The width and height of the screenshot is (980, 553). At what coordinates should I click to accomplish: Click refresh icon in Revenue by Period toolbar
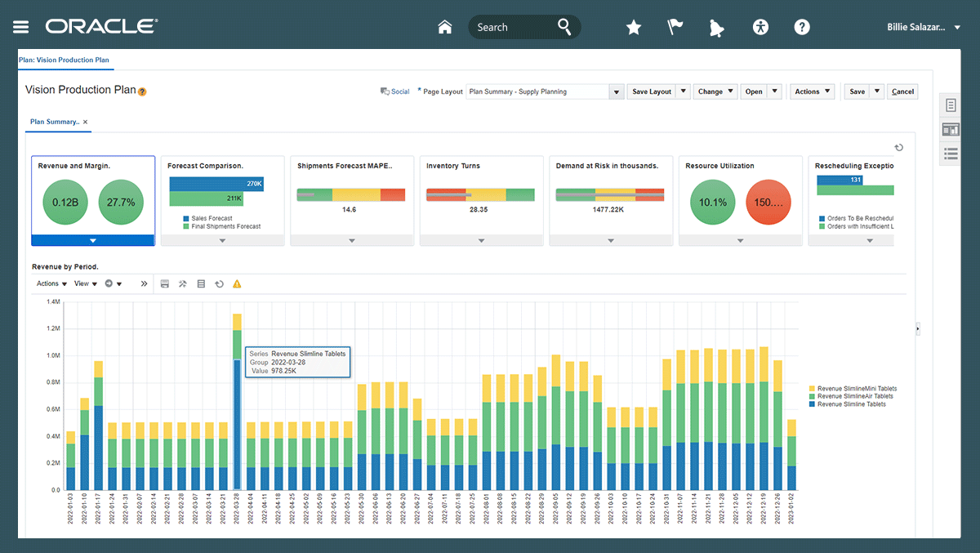219,284
